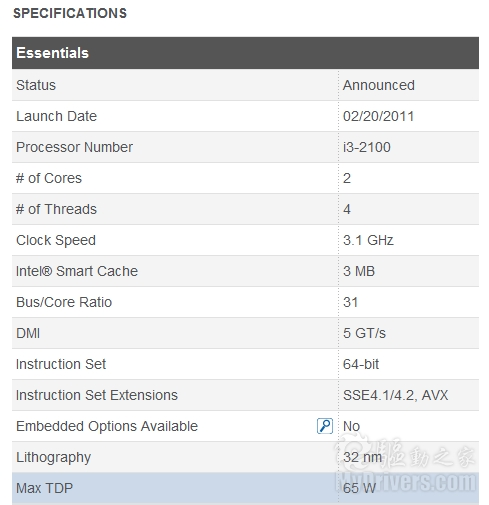Select the 02/20/2011 launch date value
The image size is (489, 505).
tap(378, 116)
